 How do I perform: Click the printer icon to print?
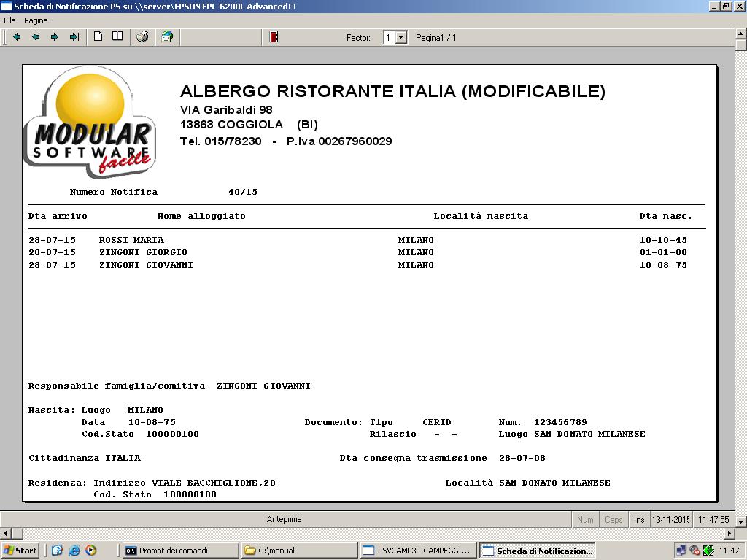(x=142, y=36)
